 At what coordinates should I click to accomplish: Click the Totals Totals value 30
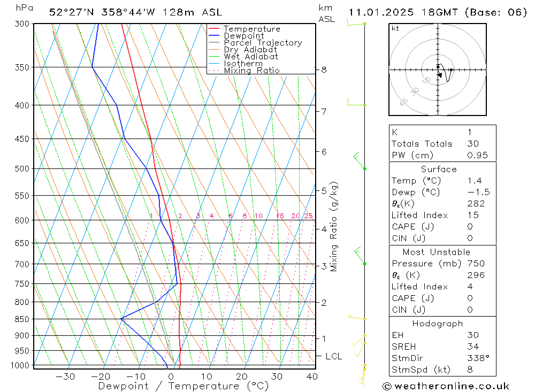tap(473, 144)
